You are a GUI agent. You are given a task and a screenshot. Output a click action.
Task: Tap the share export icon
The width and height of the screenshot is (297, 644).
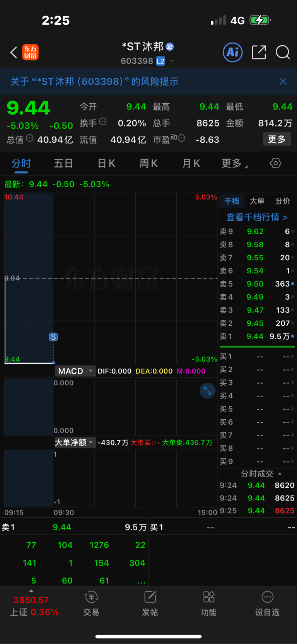pos(259,52)
